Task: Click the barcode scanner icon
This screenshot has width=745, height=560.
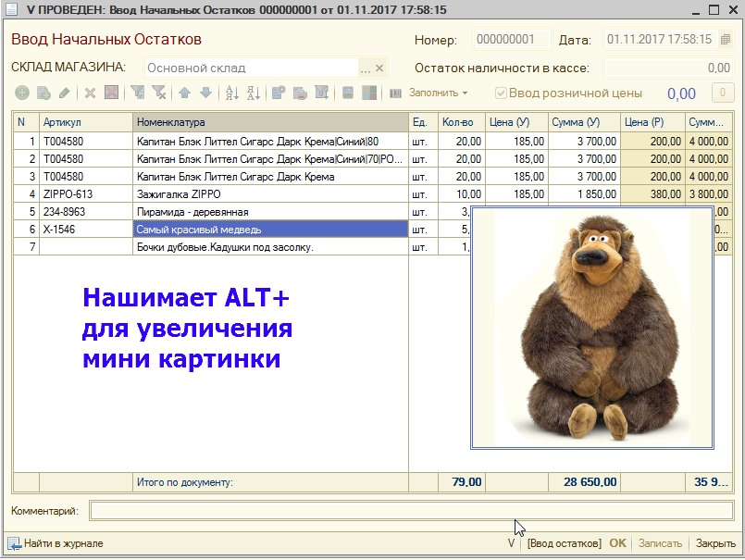Action: point(396,93)
